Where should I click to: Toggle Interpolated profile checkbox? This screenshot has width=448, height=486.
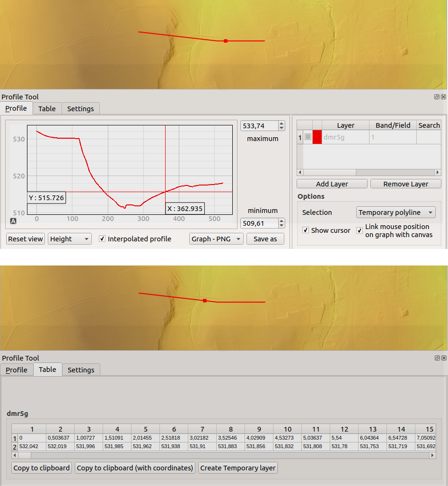point(102,239)
